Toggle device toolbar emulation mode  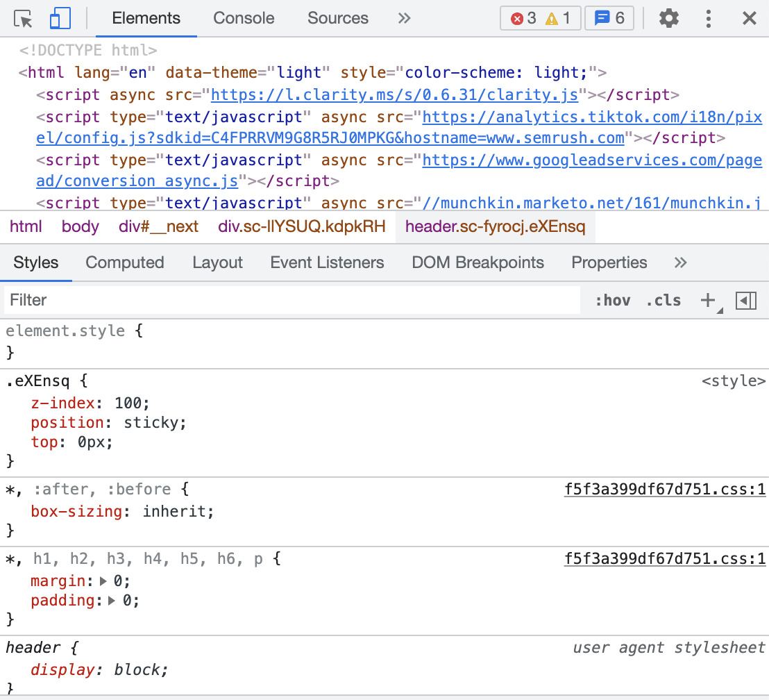(60, 19)
